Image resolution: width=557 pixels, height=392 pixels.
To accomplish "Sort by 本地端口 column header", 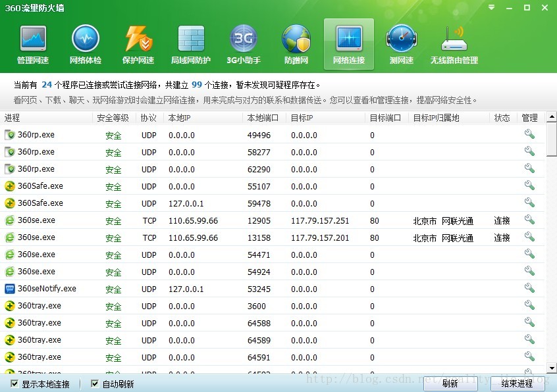I will click(x=263, y=118).
